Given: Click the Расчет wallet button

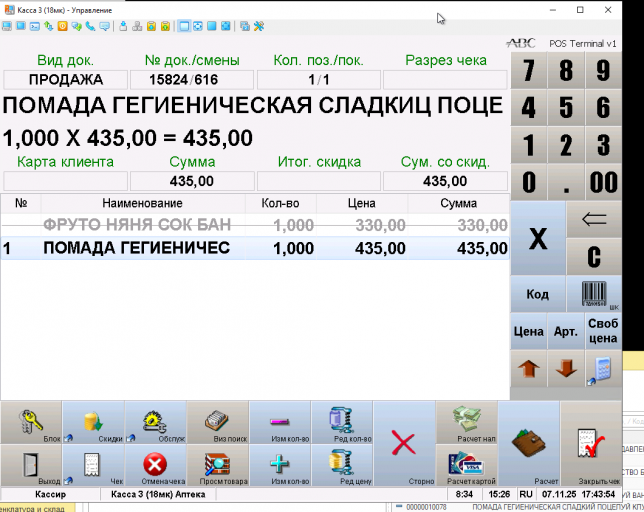Looking at the screenshot, I should tap(529, 444).
